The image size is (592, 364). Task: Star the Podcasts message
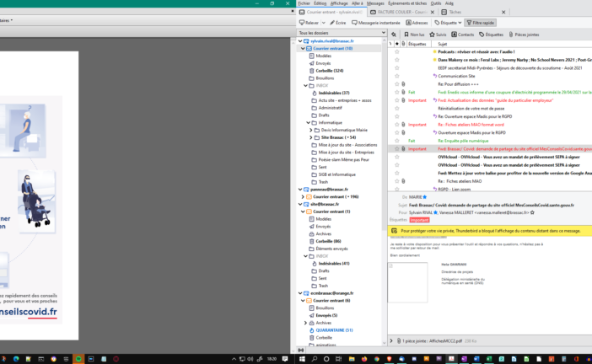pos(397,51)
